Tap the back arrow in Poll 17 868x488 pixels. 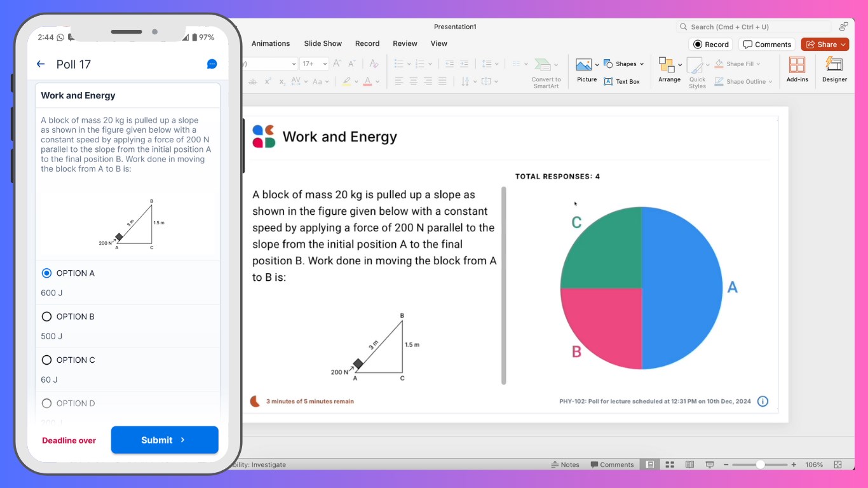41,64
